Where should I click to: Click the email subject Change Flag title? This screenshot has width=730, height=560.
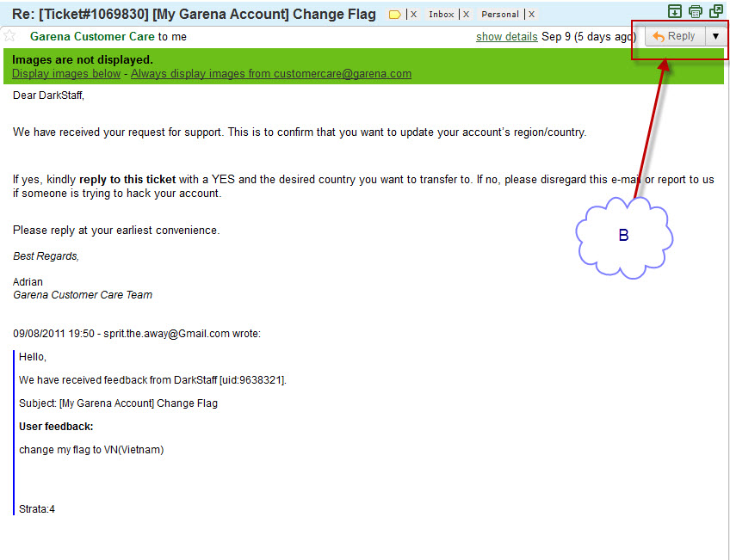tap(195, 14)
